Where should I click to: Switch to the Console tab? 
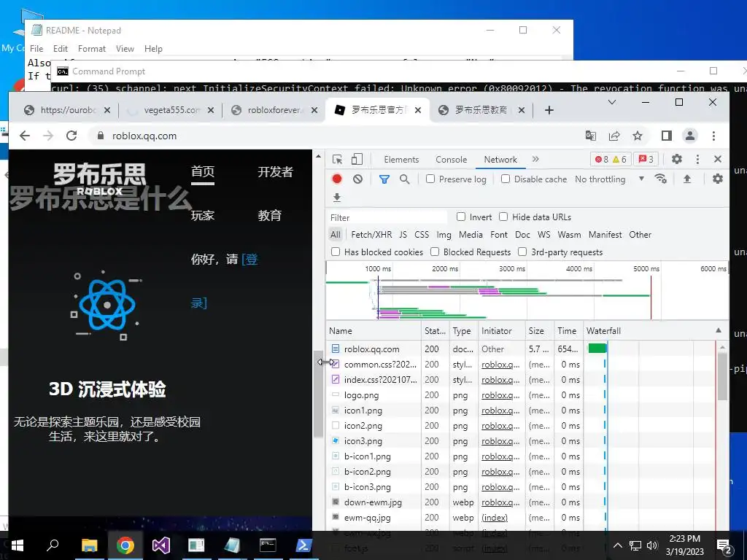(451, 160)
